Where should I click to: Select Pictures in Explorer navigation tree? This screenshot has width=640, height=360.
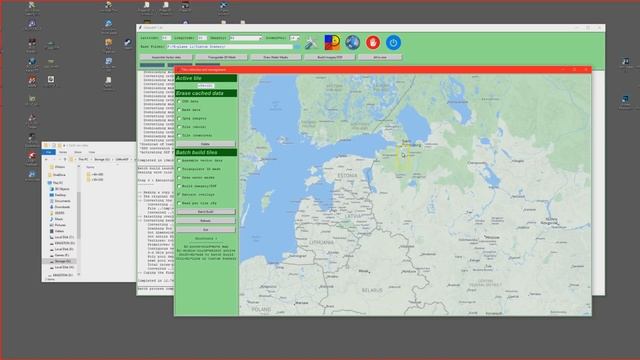pyautogui.click(x=60, y=225)
